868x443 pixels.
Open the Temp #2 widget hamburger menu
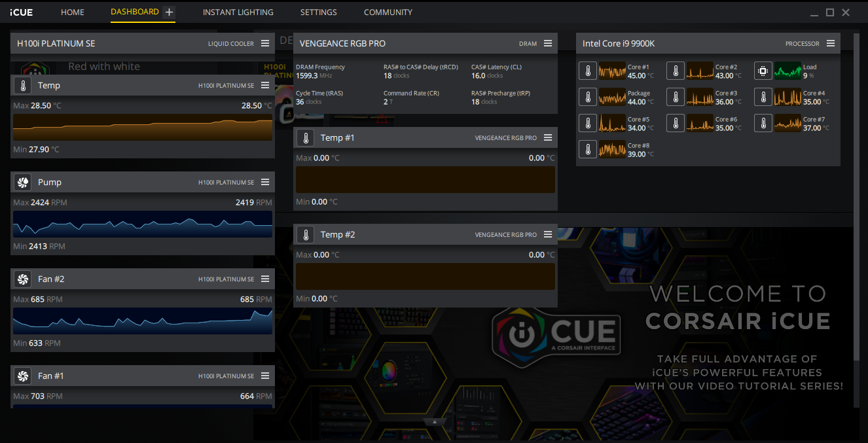click(548, 234)
